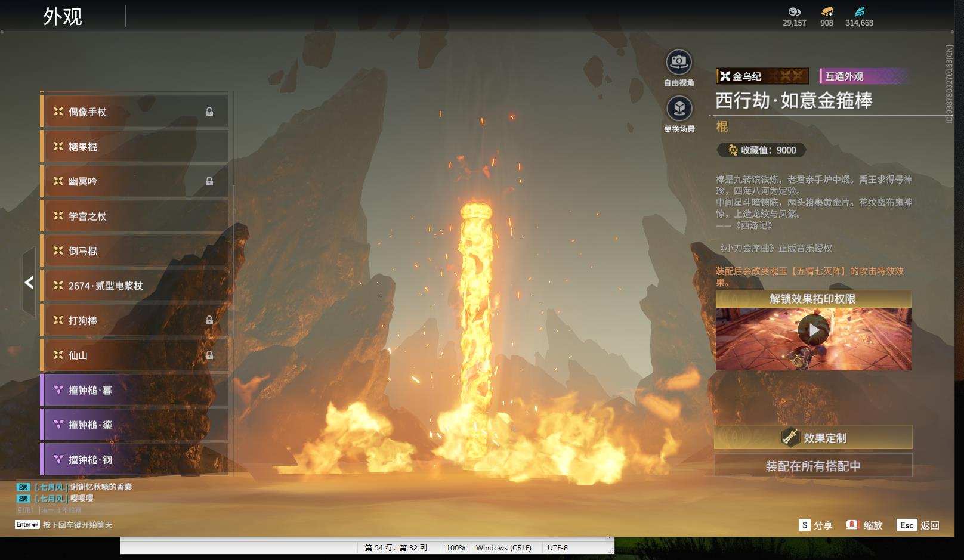Click Windows (CRLF) in the editor status bar
This screenshot has height=560, width=964.
[x=503, y=547]
